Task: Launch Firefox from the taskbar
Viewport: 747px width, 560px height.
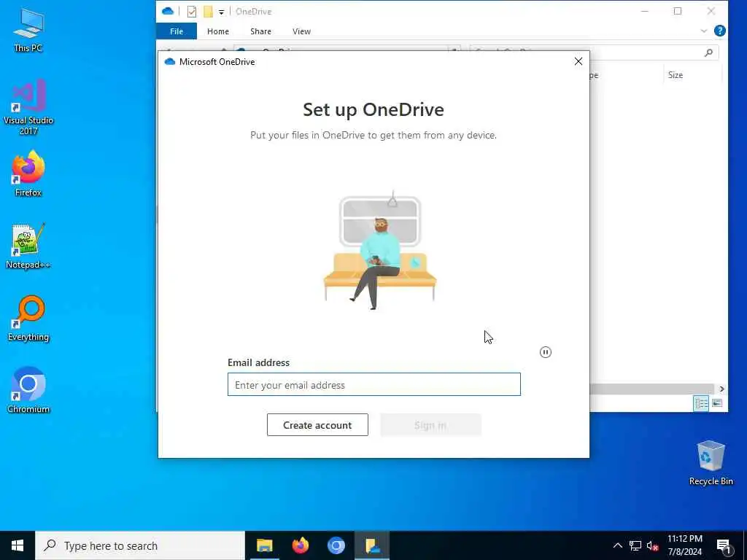Action: pyautogui.click(x=300, y=545)
